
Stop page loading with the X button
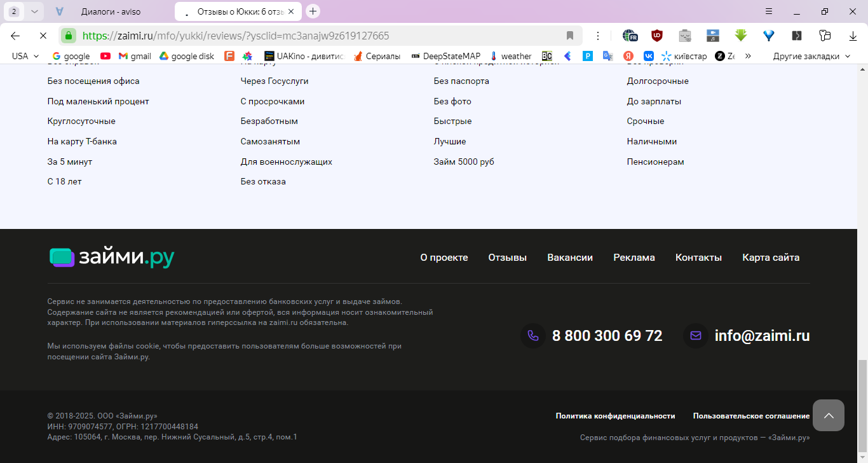click(x=43, y=36)
